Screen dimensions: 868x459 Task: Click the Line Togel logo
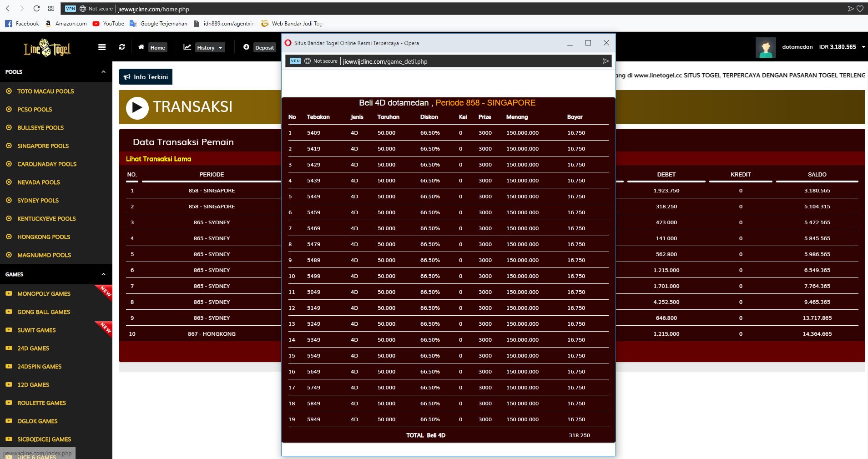click(x=47, y=48)
